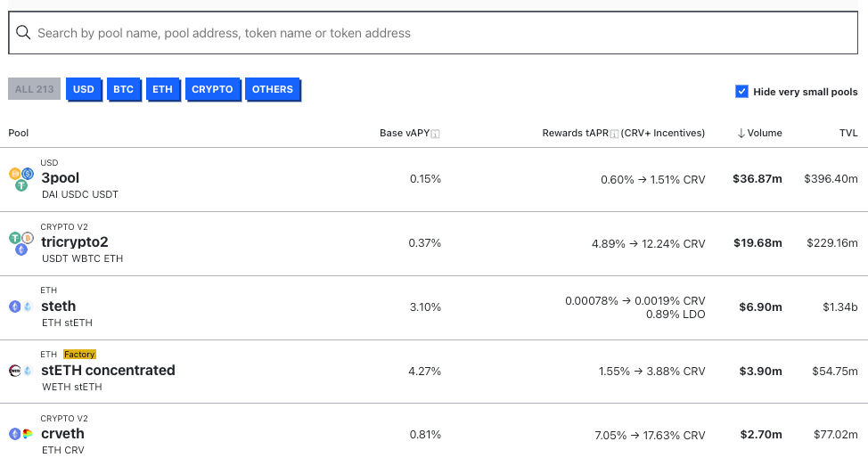Image resolution: width=868 pixels, height=466 pixels.
Task: Click the crveth pool token icons
Action: [x=21, y=434]
